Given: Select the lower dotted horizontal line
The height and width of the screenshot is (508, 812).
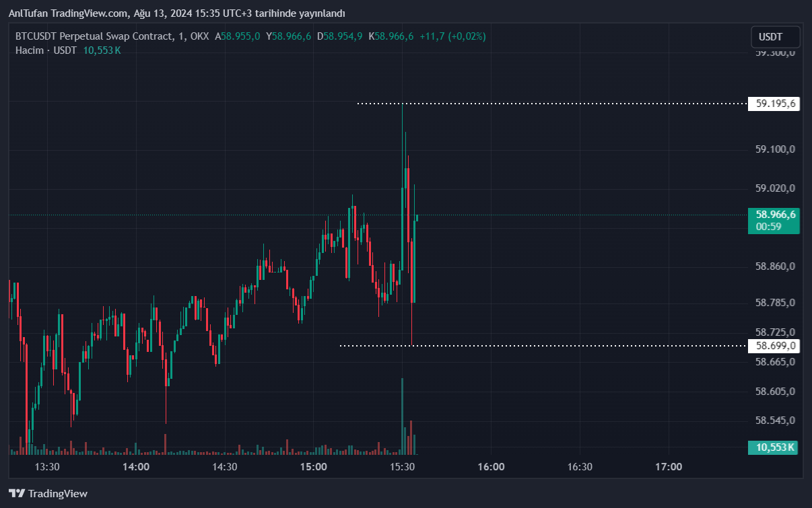Looking at the screenshot, I should coord(539,346).
